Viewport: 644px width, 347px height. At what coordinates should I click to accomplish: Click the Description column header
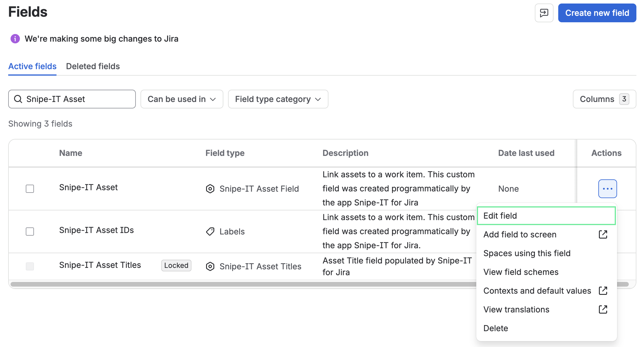345,153
